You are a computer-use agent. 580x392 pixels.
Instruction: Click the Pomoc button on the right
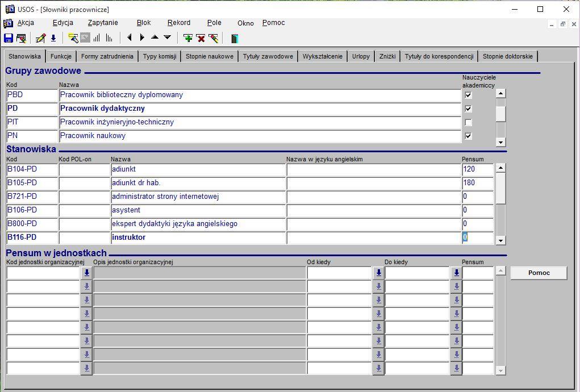click(x=539, y=273)
